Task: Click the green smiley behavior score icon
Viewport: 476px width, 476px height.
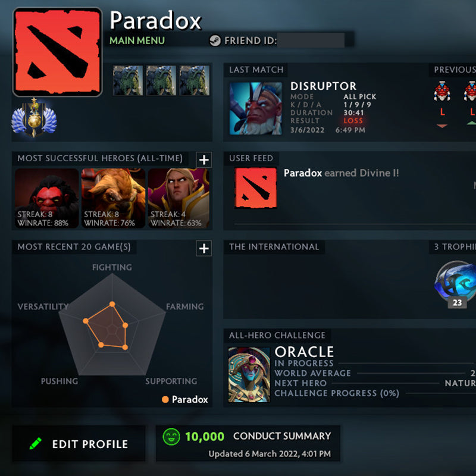Action: point(171,437)
